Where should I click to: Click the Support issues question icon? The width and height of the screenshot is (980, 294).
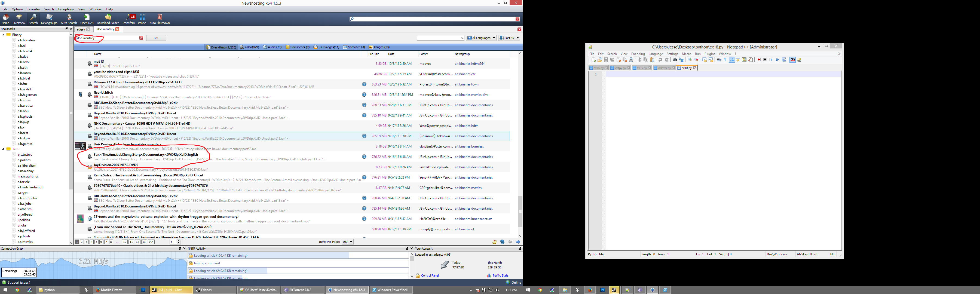tap(4, 283)
